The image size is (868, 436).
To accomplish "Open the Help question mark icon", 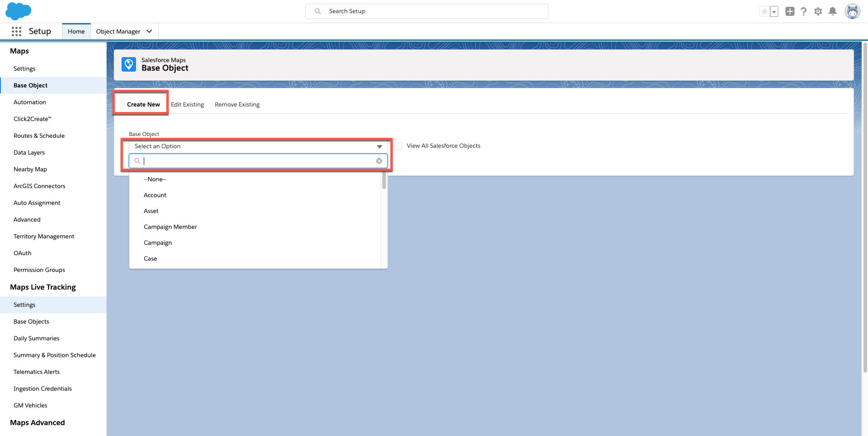I will pyautogui.click(x=804, y=11).
